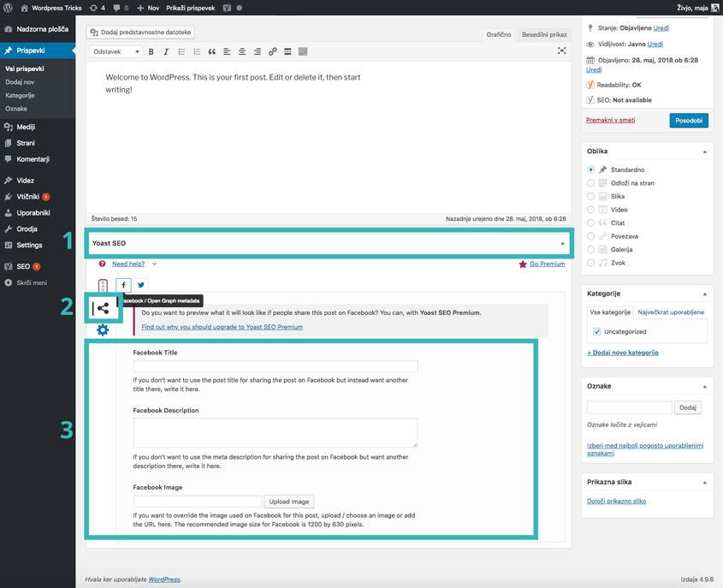Click Nov in the admin bar

click(148, 8)
